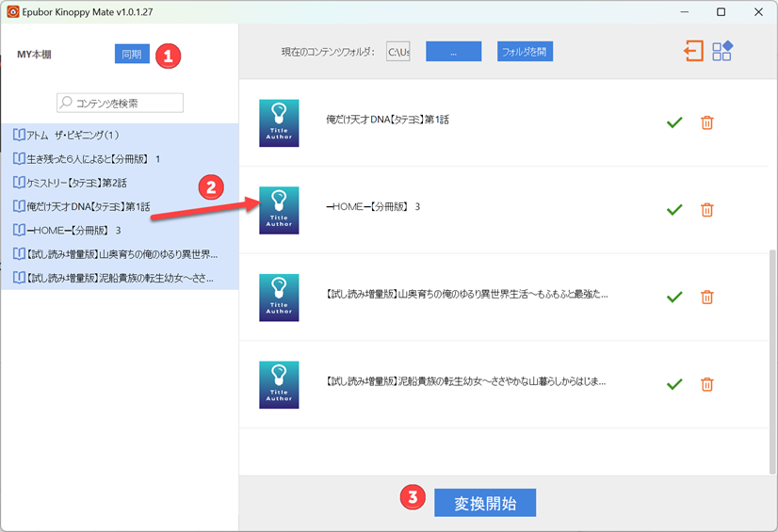The width and height of the screenshot is (778, 532).
Task: Click the MY本棚 heading
Action: 34,54
